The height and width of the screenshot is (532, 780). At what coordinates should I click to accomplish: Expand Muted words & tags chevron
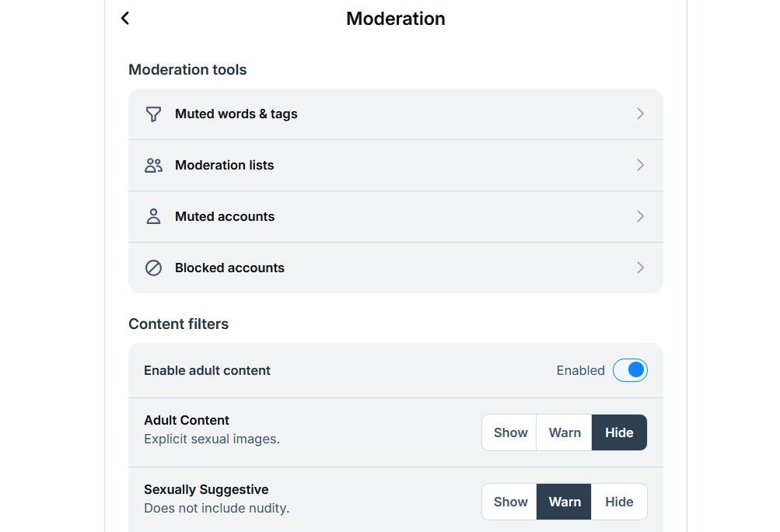(640, 114)
